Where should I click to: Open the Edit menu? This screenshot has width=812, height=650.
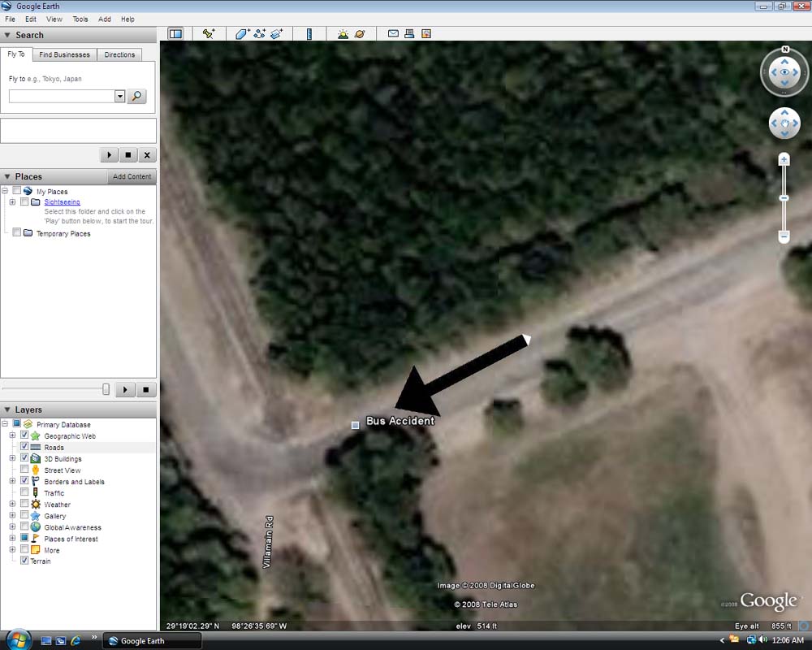tap(31, 19)
